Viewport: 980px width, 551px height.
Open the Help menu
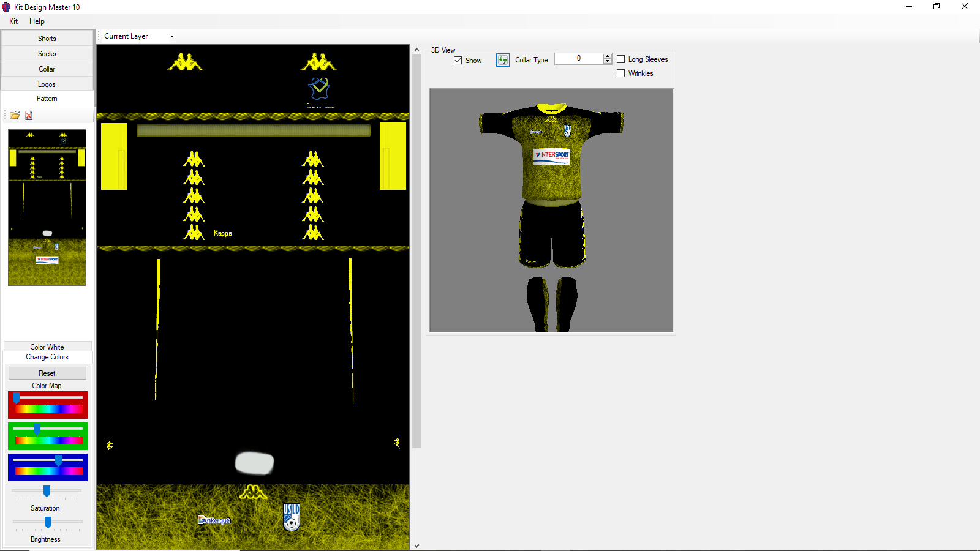point(37,21)
